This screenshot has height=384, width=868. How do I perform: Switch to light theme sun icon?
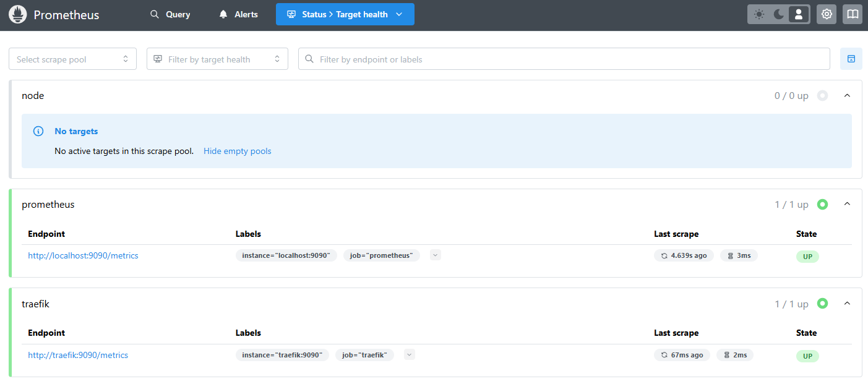coord(759,14)
